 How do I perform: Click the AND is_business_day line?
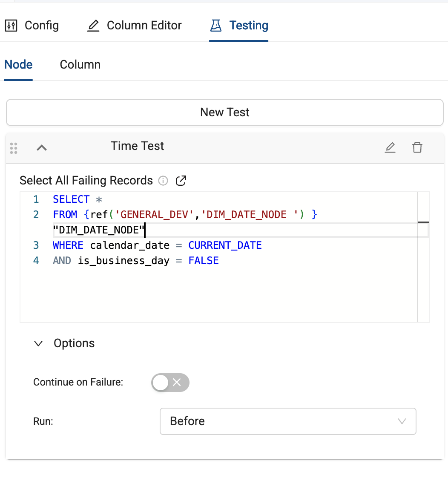[x=135, y=261]
